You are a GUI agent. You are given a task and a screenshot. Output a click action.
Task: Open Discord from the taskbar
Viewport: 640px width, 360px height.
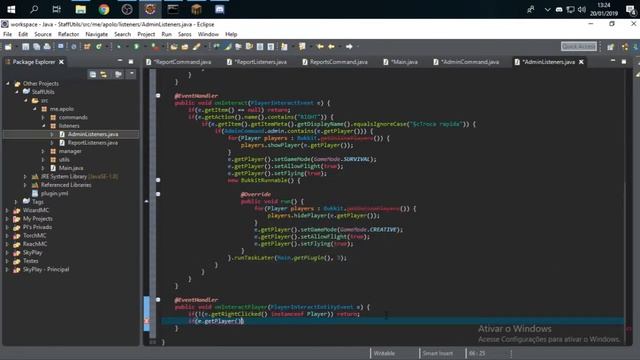pos(220,9)
